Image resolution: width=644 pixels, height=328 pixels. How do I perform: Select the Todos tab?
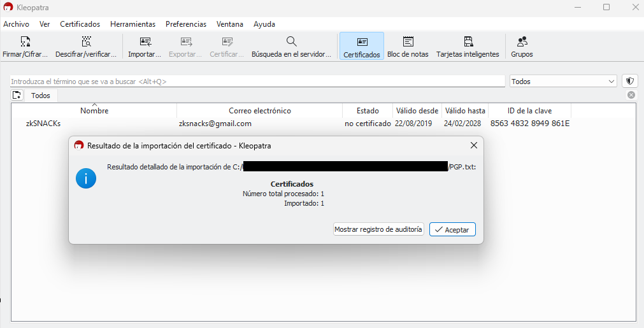coord(41,96)
